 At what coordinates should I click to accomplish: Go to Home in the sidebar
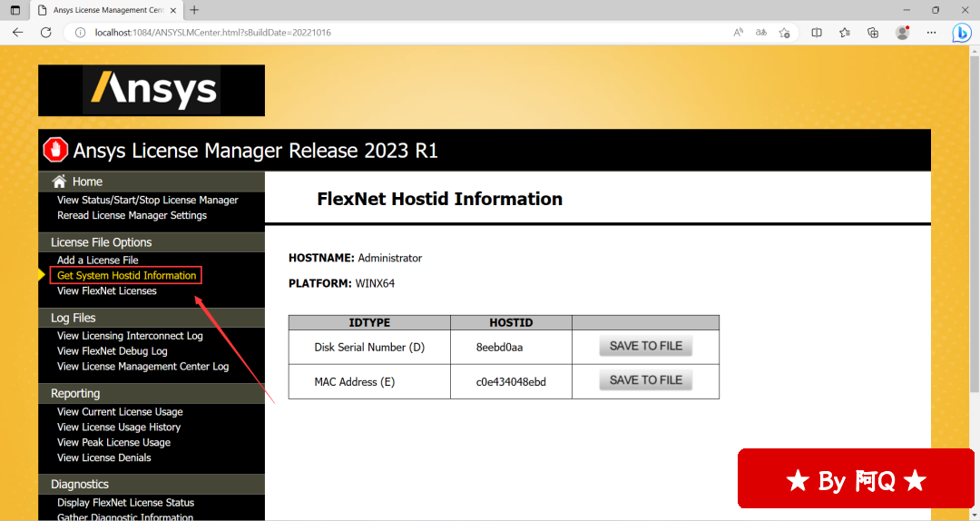[87, 182]
